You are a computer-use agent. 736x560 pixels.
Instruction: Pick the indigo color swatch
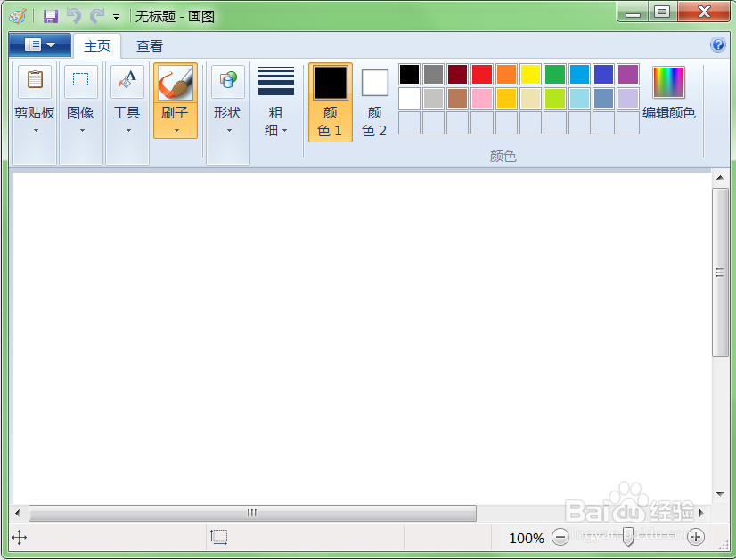click(x=603, y=75)
